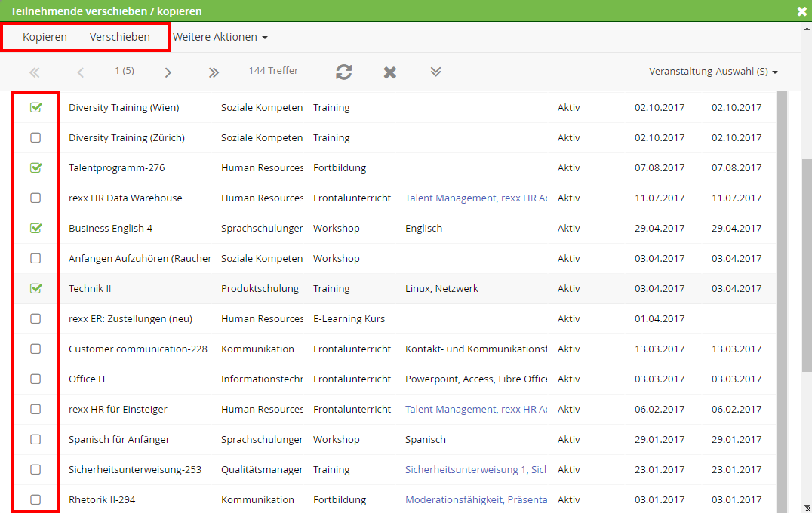Select the Diversity Training (Wien) event name
The width and height of the screenshot is (812, 513).
(124, 107)
